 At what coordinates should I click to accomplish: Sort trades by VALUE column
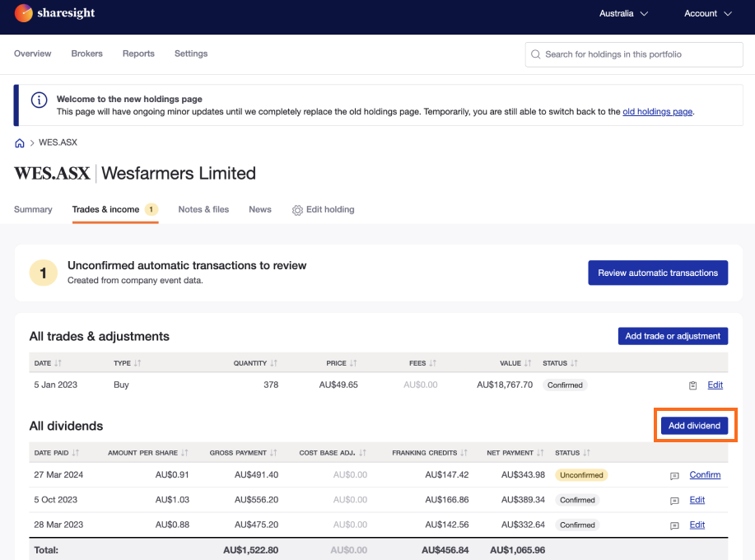click(x=515, y=363)
